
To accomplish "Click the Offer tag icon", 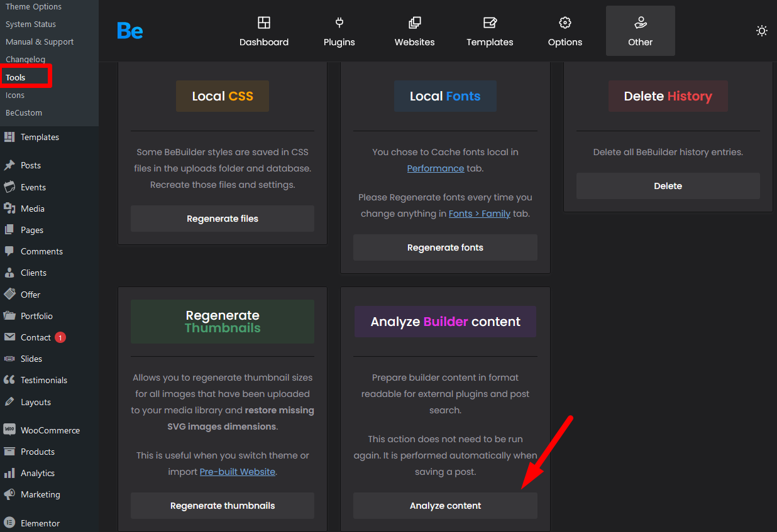I will 9,295.
